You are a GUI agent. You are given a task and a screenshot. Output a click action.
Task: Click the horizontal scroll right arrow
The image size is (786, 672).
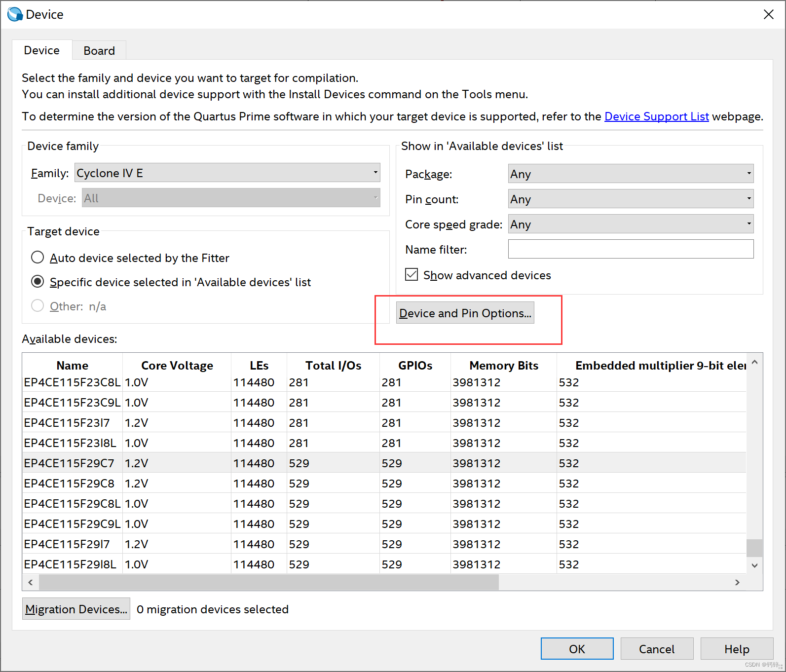pos(737,582)
